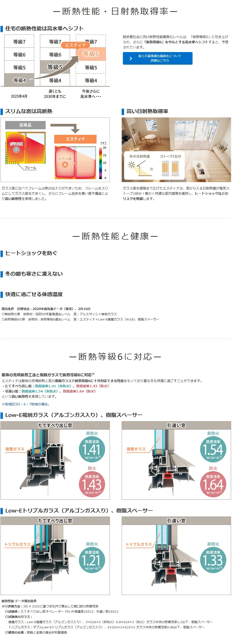This screenshot has height=644, width=232.
Task: Click the teal 1.21 熱貫流率 badge
Action: (92, 560)
